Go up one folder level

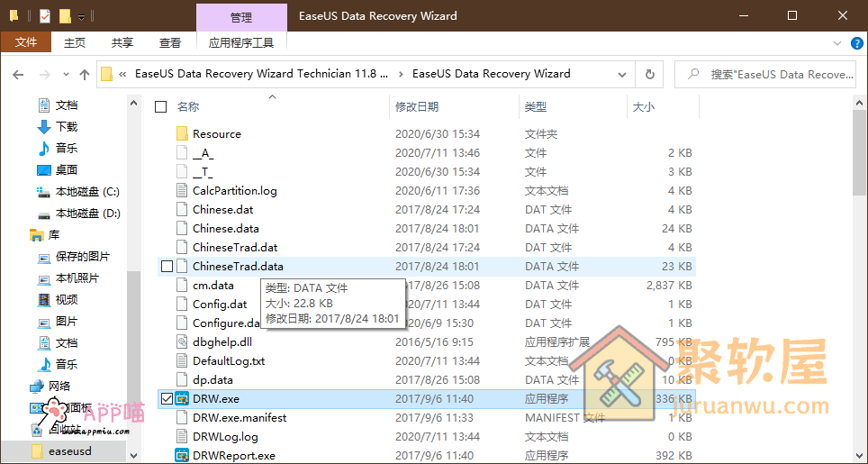click(84, 74)
